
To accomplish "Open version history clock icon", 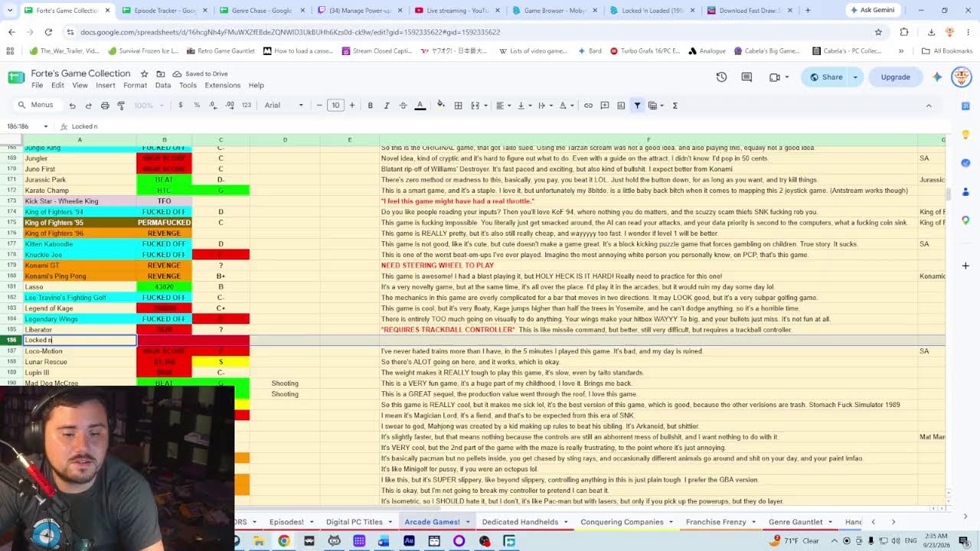I will (721, 77).
